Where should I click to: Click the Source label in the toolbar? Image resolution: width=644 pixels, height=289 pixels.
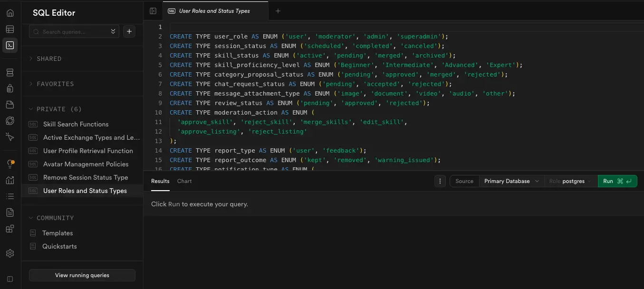click(x=464, y=181)
